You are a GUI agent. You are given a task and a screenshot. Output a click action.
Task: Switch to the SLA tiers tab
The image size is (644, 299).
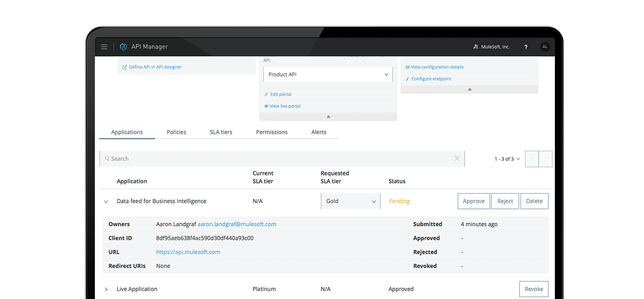[221, 132]
